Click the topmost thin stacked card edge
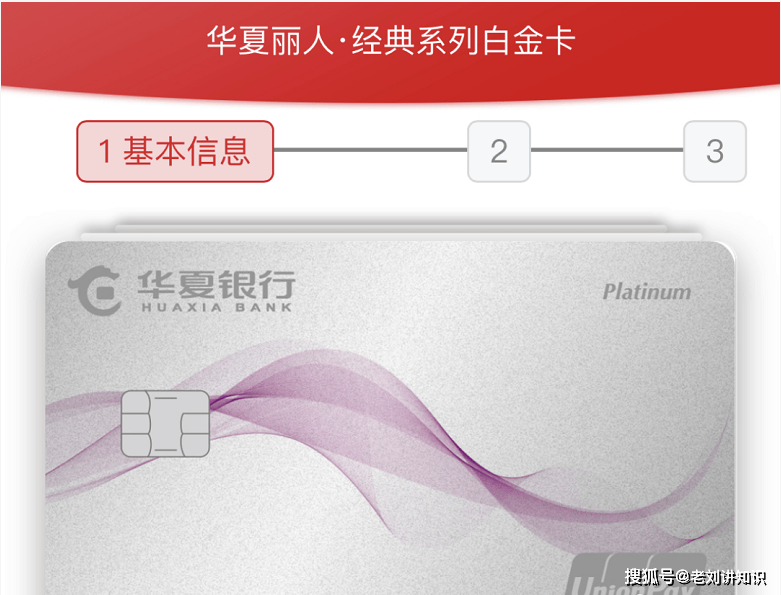781x595 pixels. 391,228
